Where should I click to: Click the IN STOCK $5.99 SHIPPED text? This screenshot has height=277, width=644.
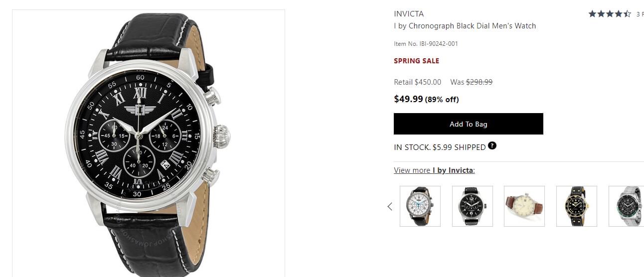(439, 147)
